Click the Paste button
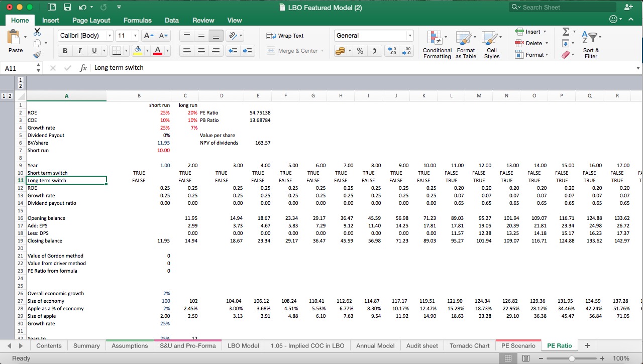This screenshot has height=364, width=643. 16,41
